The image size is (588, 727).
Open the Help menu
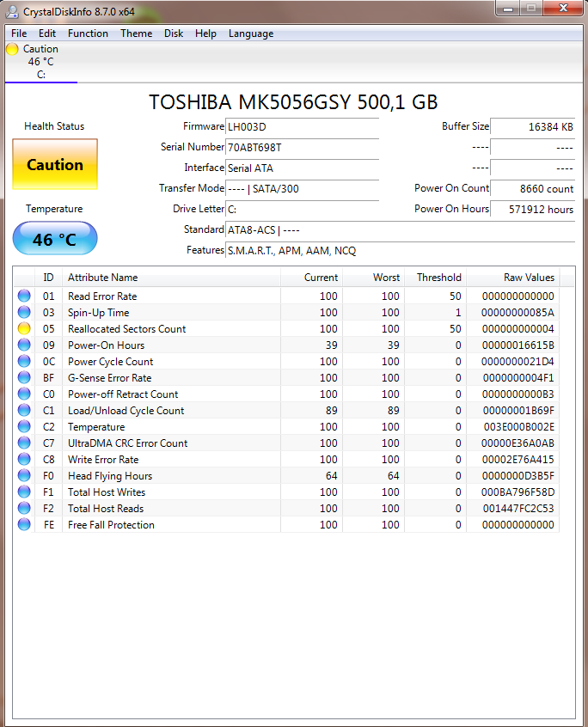click(x=206, y=34)
